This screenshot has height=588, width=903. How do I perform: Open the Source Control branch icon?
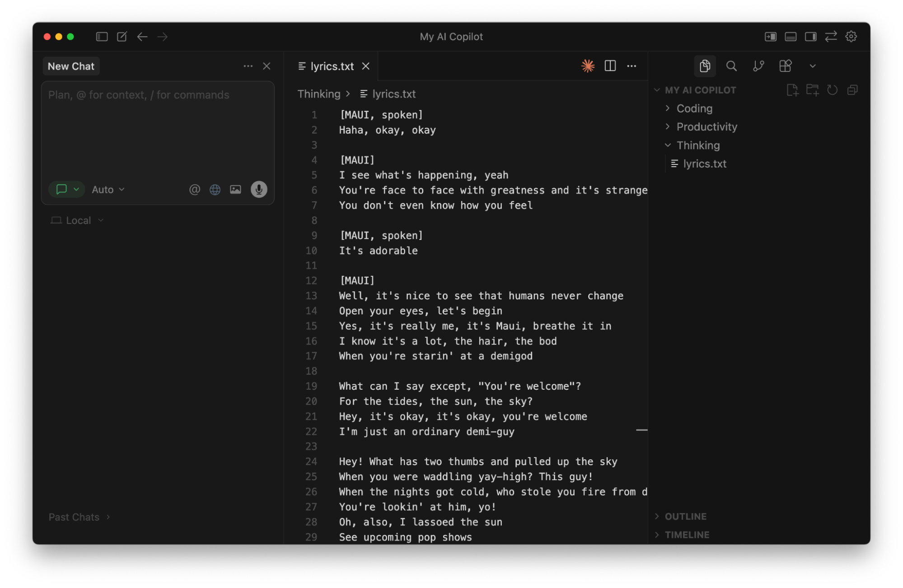[x=758, y=66]
